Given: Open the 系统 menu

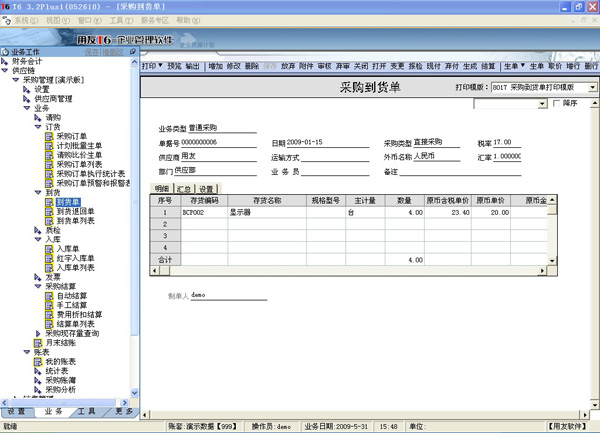Looking at the screenshot, I should pyautogui.click(x=26, y=21).
